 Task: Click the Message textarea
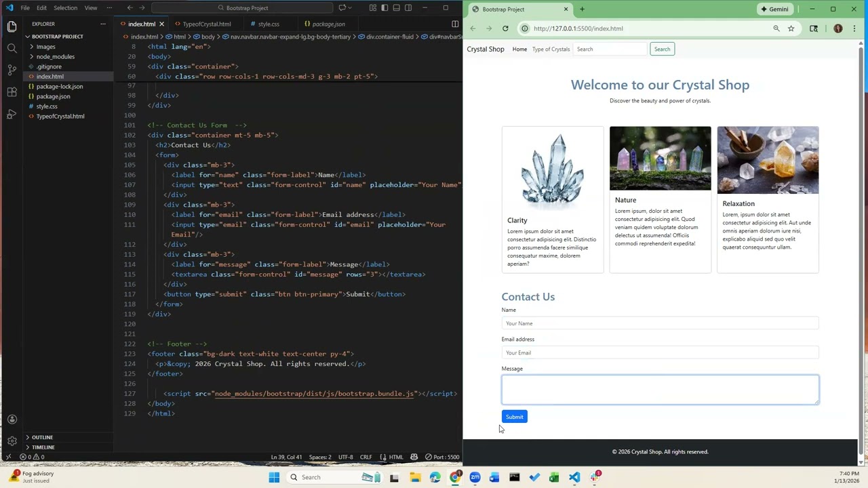click(660, 390)
